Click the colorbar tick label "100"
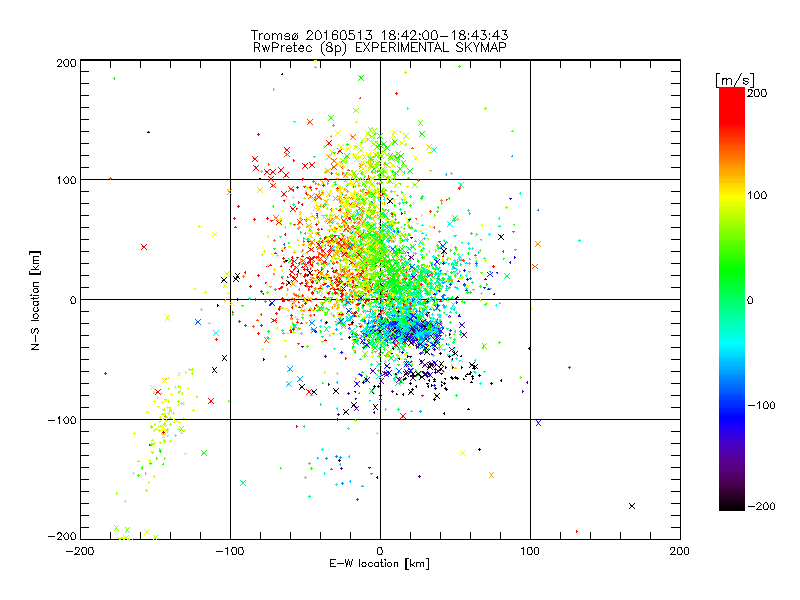 click(757, 195)
